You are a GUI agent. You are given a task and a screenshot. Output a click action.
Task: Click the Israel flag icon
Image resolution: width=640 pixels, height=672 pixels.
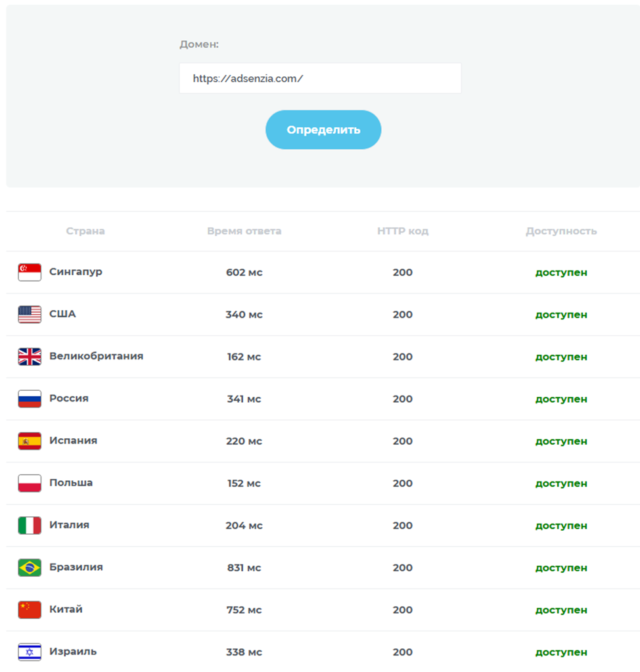coord(30,652)
